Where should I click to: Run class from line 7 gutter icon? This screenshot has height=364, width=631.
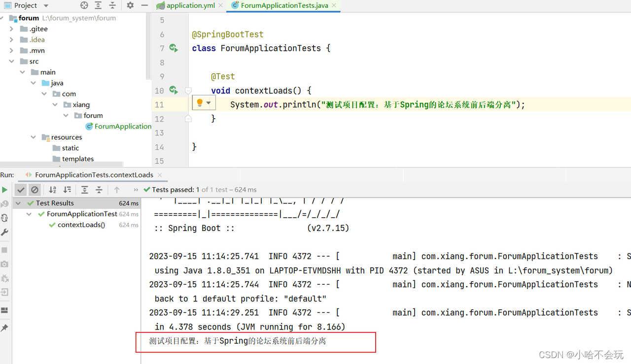(173, 48)
